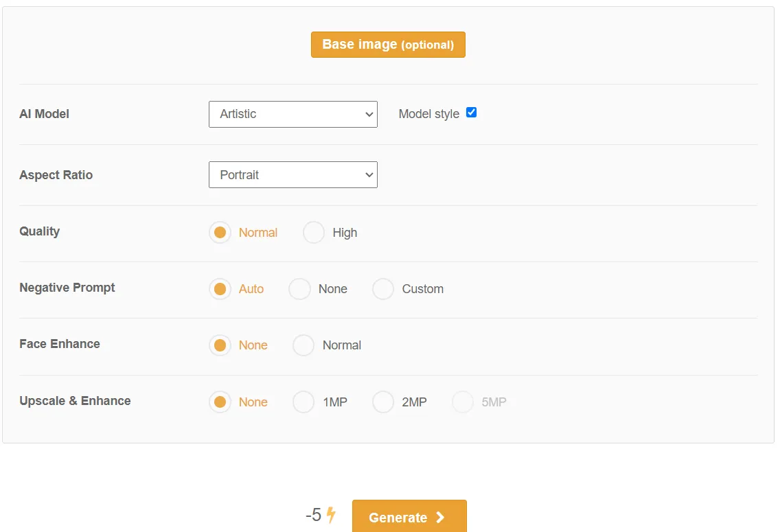This screenshot has height=532, width=778.
Task: Click the lightning bolt credits icon
Action: click(x=331, y=515)
